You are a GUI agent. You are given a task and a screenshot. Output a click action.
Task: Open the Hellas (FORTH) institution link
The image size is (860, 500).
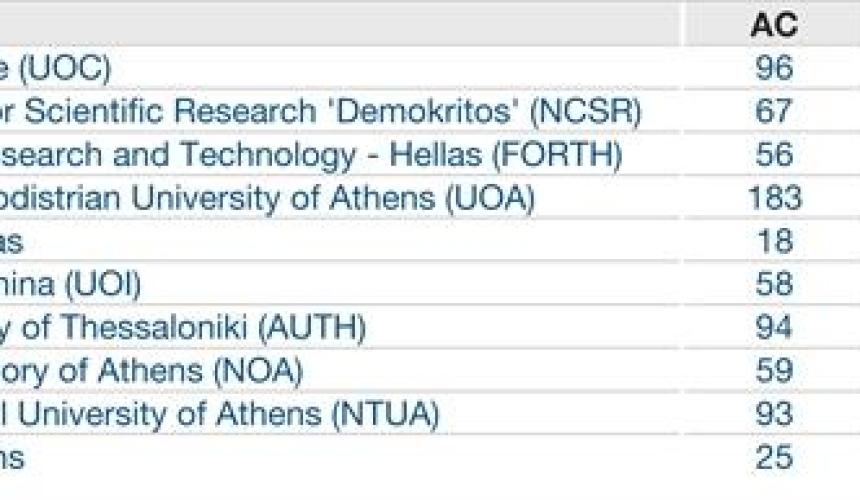(311, 155)
